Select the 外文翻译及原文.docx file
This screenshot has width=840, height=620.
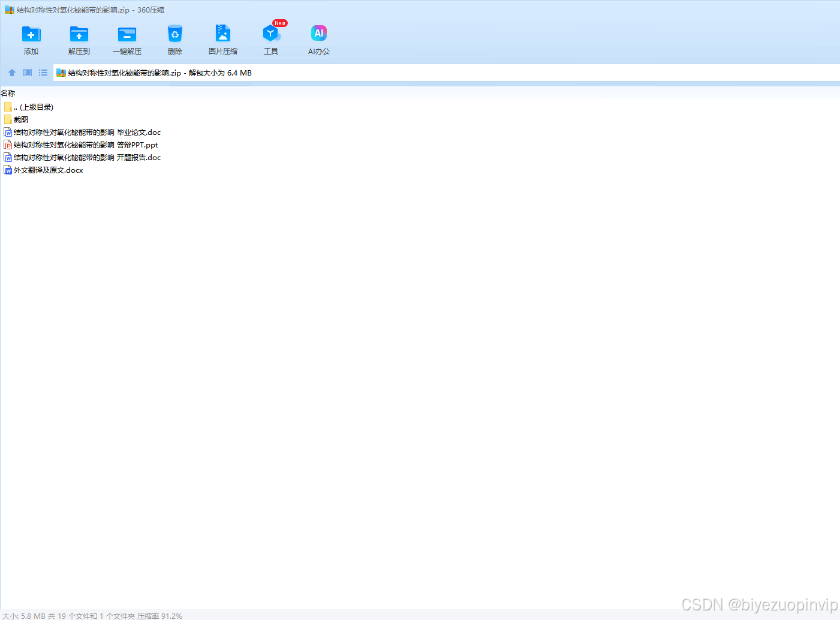pos(43,170)
